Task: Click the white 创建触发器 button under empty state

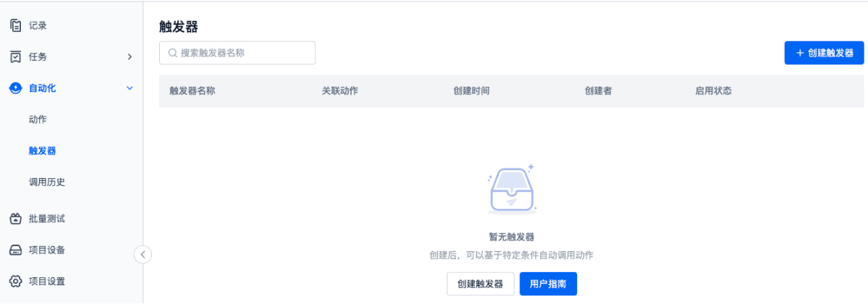Action: (x=480, y=284)
